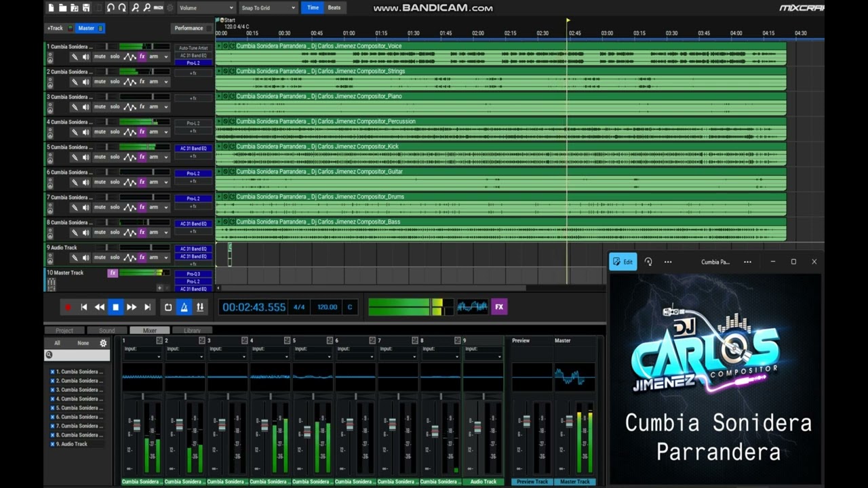Click the +Track button

[55, 28]
